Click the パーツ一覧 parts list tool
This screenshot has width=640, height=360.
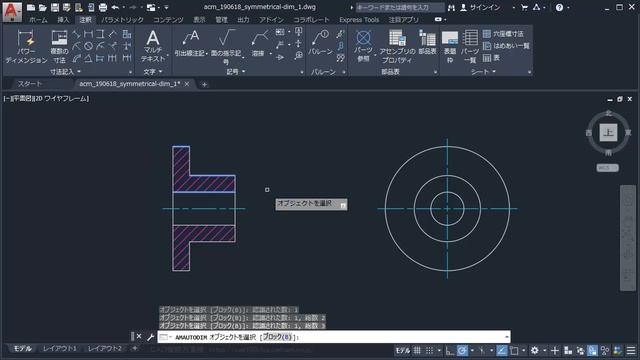(x=470, y=47)
